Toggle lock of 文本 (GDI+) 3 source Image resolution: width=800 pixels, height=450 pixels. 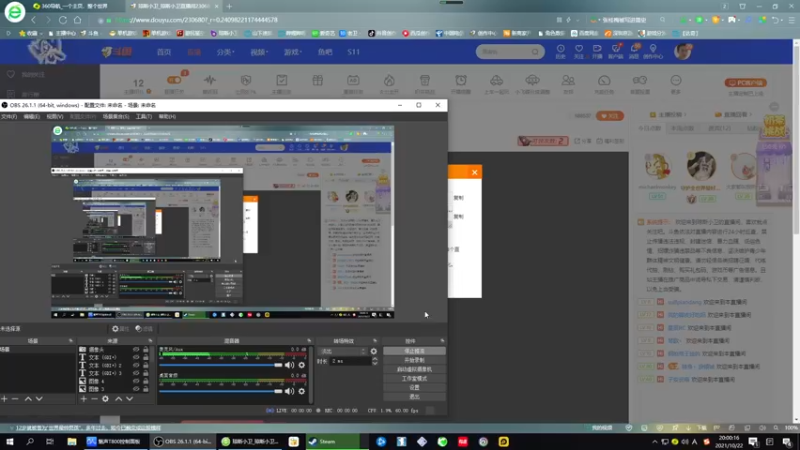point(146,373)
